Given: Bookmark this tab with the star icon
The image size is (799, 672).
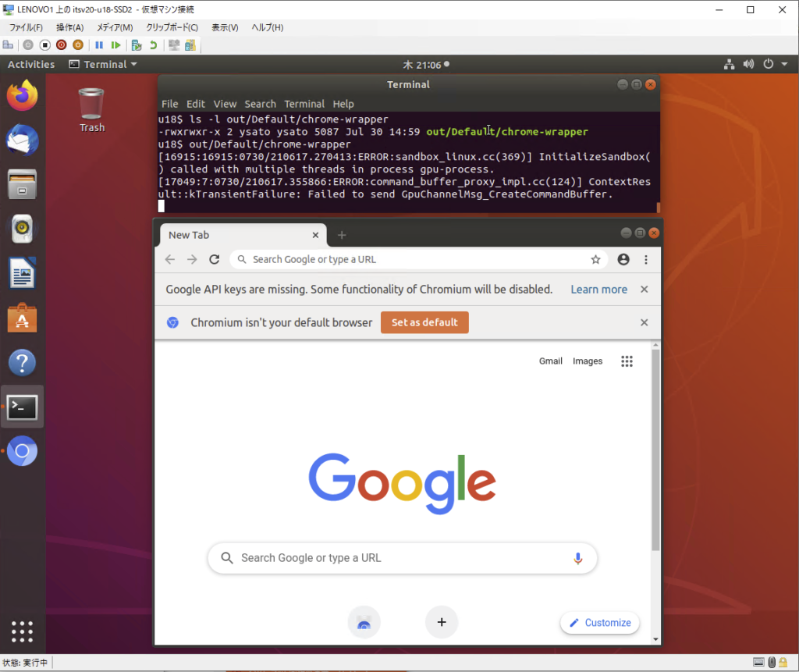Looking at the screenshot, I should (x=595, y=259).
